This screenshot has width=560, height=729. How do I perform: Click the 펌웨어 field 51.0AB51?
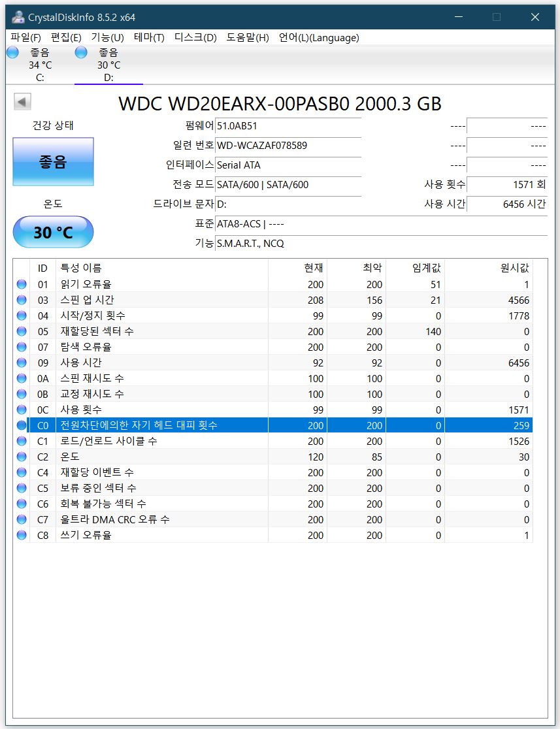click(288, 126)
